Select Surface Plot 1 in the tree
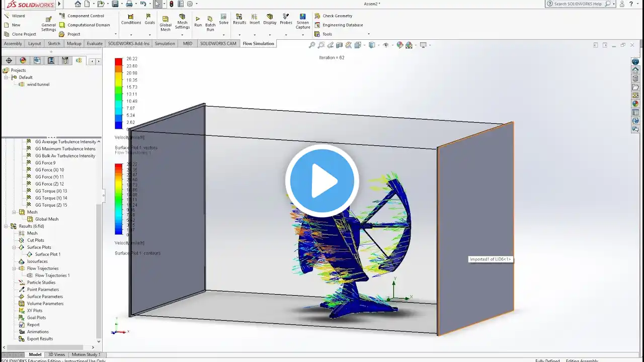Screen dimensions: 644x362 (44, 254)
